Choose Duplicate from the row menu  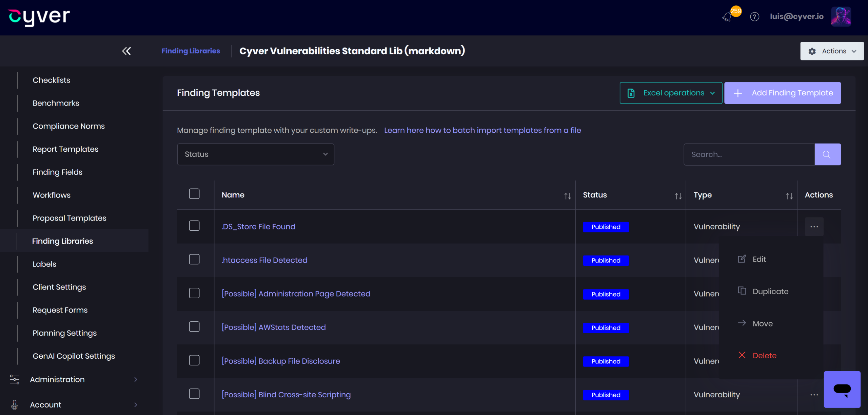(763, 291)
